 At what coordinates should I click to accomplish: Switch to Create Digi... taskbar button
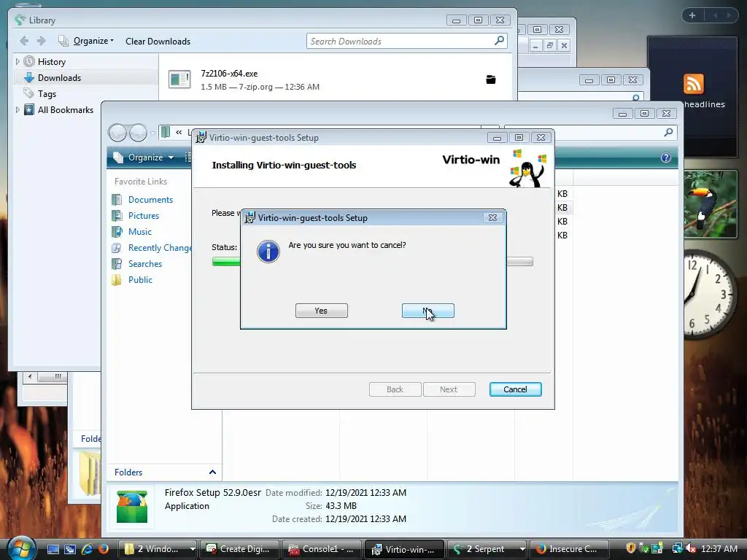point(239,549)
